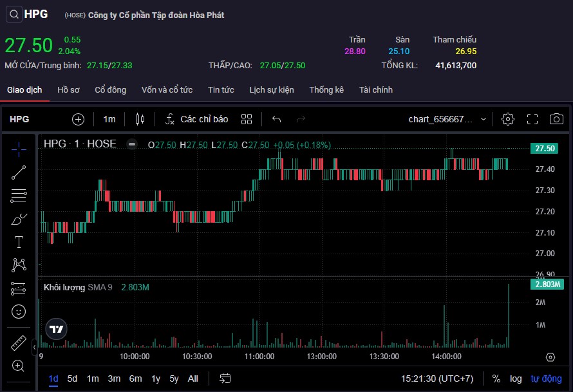Open the 1m interval selector
Viewport: 573px width, 392px height.
[109, 119]
